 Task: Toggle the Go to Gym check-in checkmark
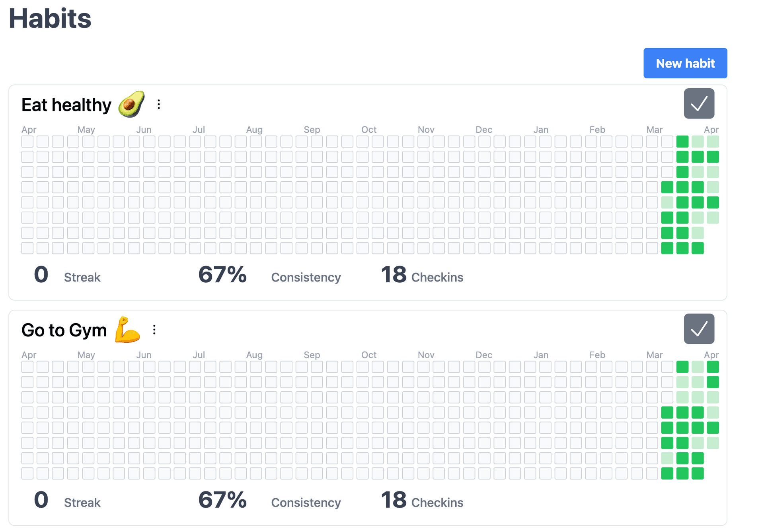pos(699,329)
